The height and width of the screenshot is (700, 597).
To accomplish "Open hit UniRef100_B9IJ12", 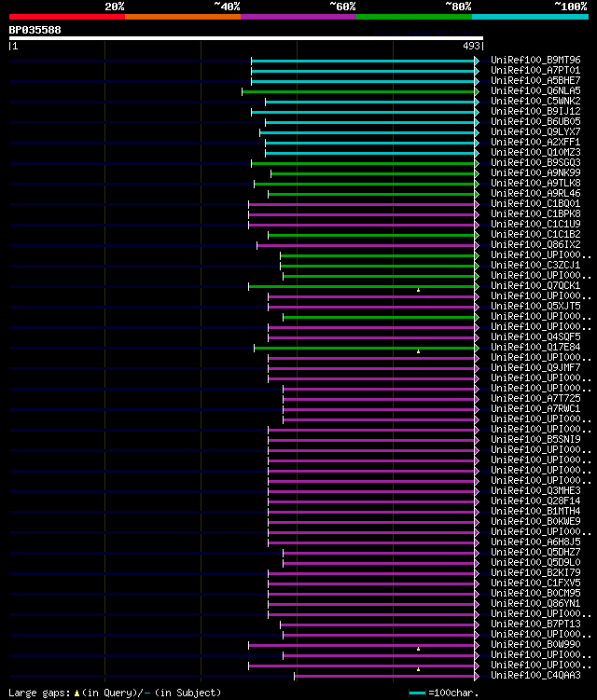I will tap(535, 112).
